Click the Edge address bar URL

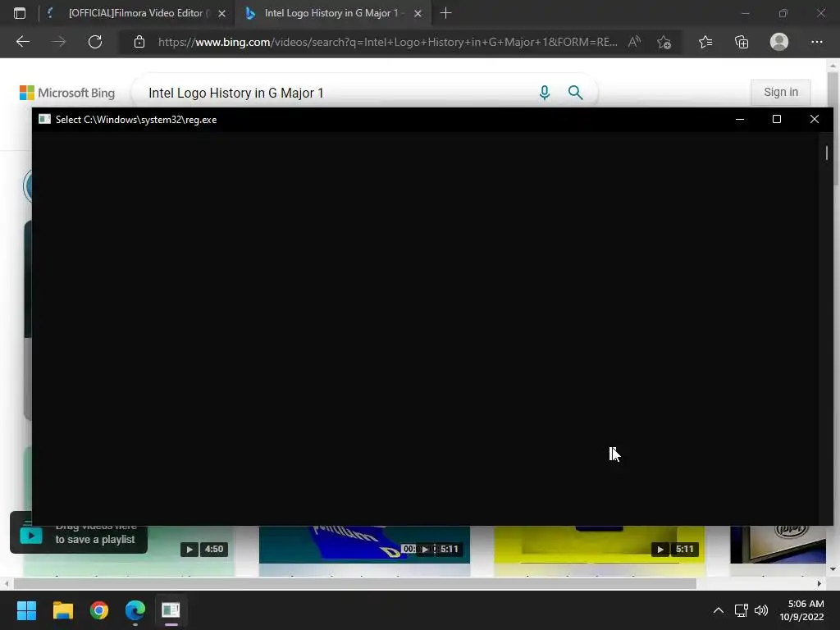point(387,42)
